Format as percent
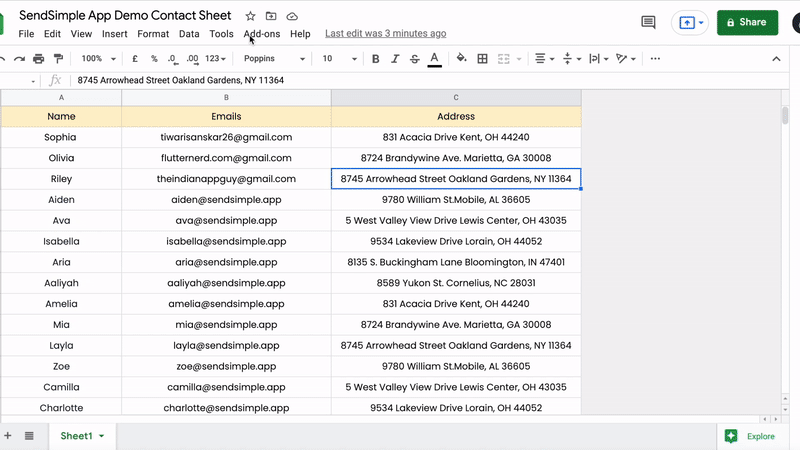 point(154,59)
